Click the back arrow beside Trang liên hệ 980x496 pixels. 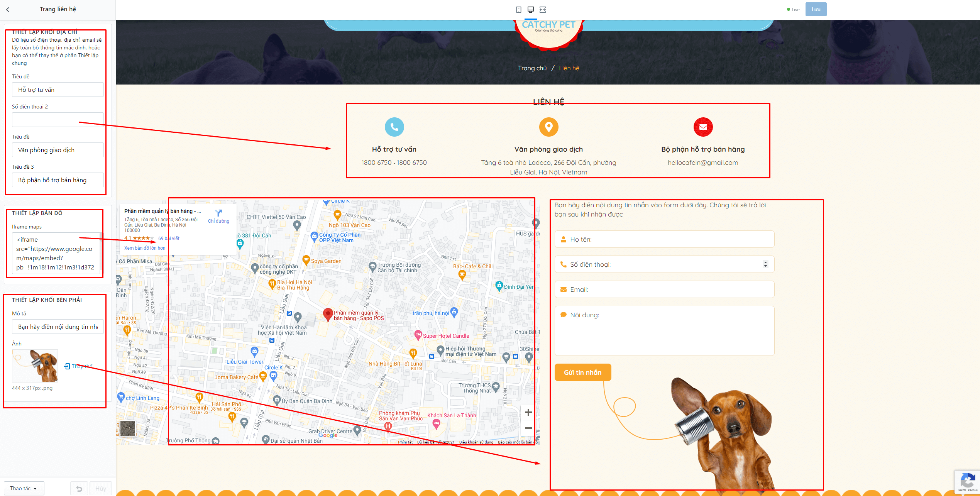(x=8, y=10)
